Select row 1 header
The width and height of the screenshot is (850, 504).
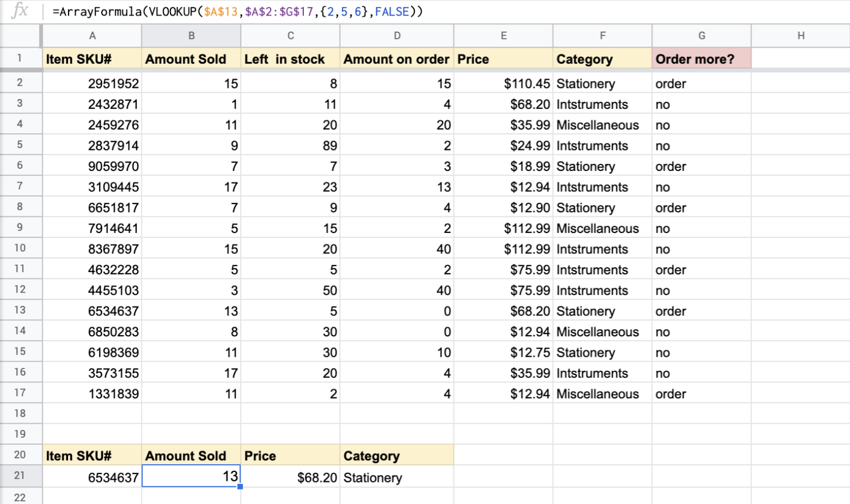(21, 58)
